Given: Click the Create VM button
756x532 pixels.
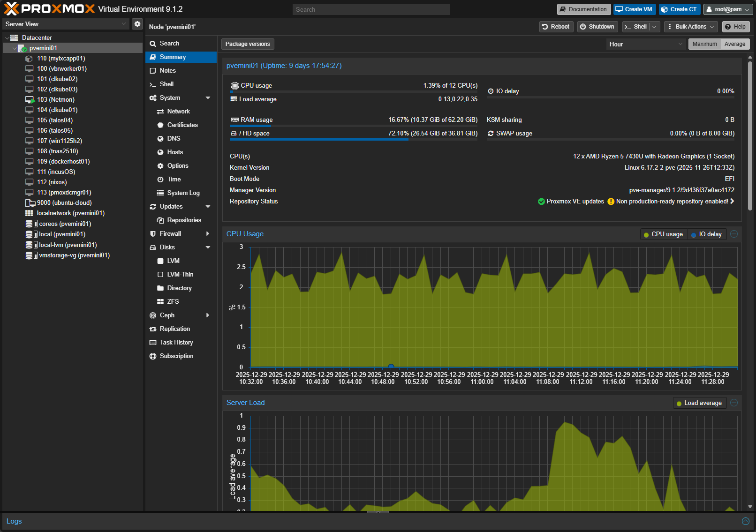Looking at the screenshot, I should coord(634,9).
